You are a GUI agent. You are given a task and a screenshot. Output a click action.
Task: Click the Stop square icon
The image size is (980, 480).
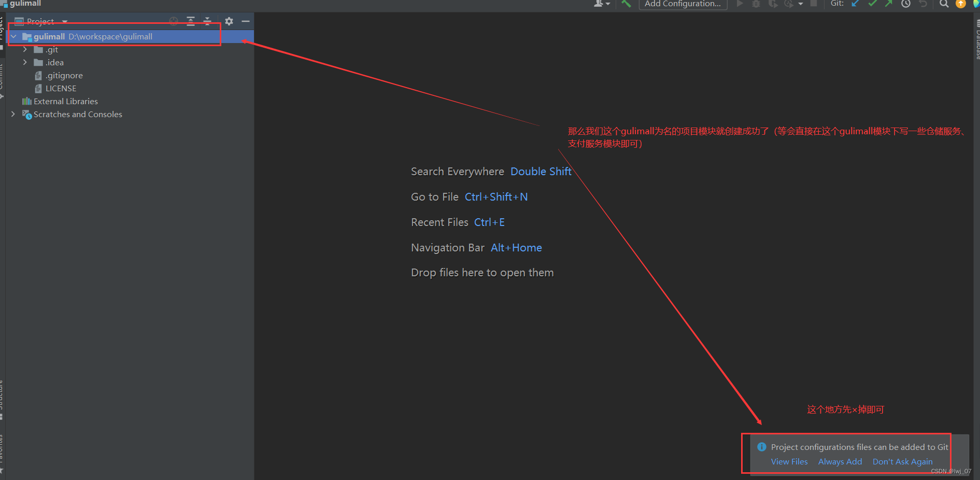pyautogui.click(x=814, y=4)
